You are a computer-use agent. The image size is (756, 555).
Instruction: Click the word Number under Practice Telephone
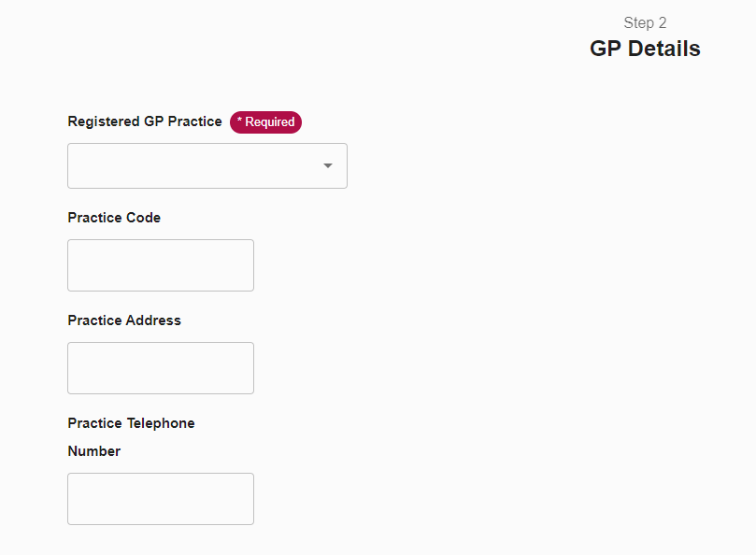pyautogui.click(x=94, y=451)
